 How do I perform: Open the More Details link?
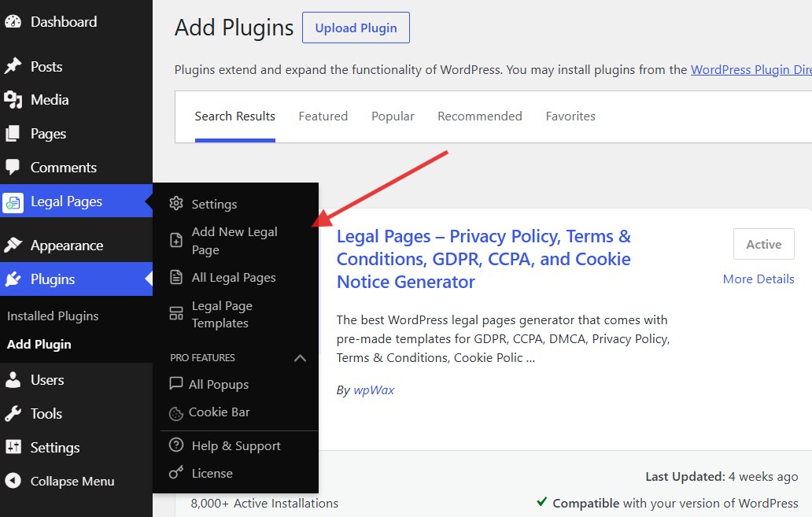coord(758,279)
